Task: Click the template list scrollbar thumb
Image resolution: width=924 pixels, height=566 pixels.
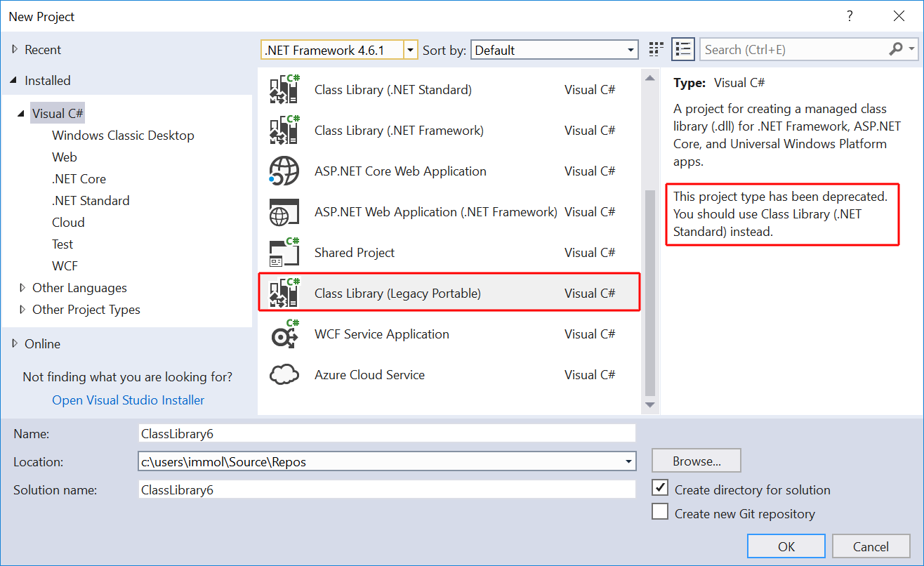Action: coord(649,291)
